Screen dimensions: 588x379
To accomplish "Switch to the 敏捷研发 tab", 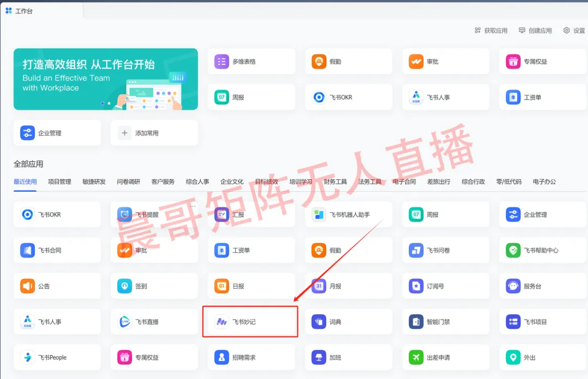I will pos(94,182).
